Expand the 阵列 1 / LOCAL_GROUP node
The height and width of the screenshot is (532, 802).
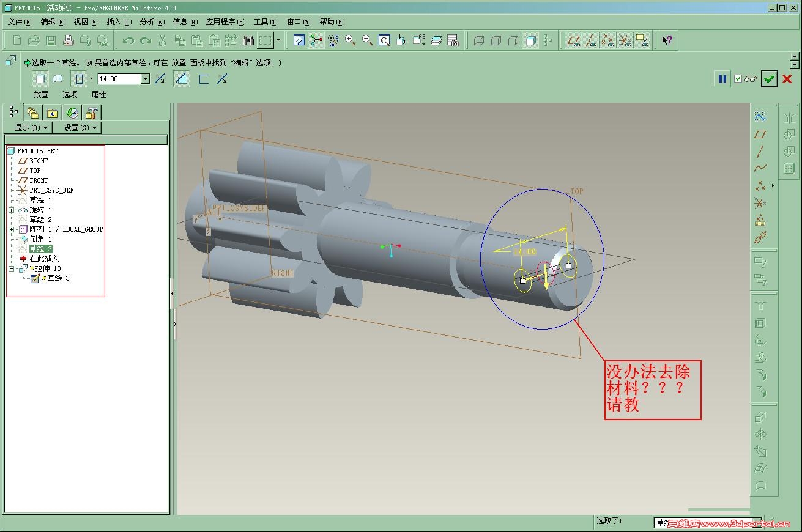coord(12,229)
